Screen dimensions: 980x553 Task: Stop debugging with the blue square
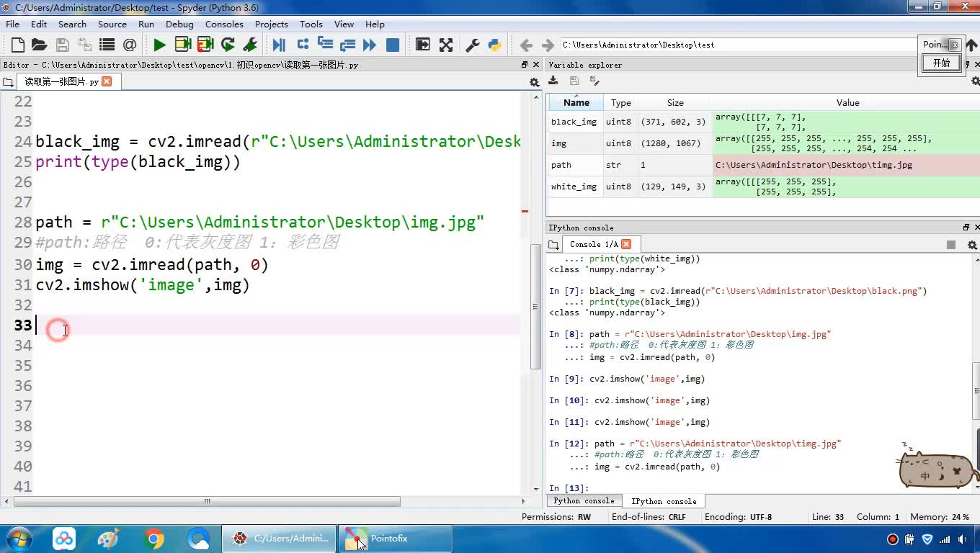pyautogui.click(x=393, y=45)
